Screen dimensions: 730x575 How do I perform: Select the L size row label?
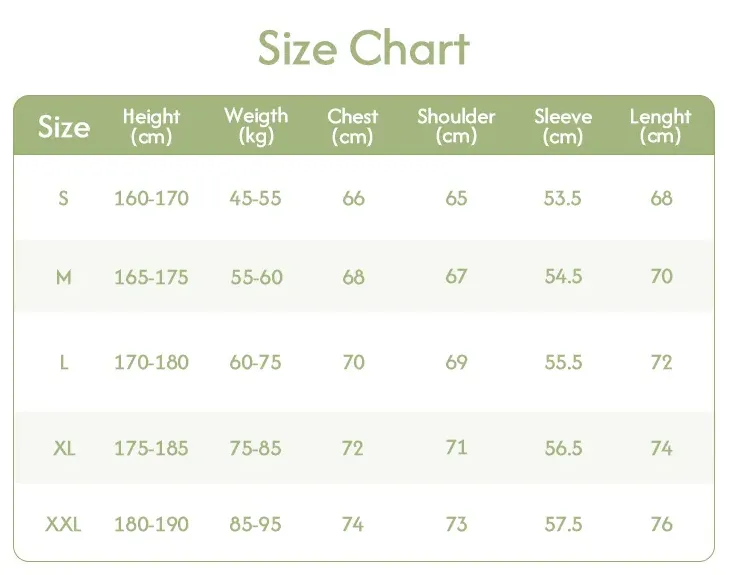click(x=64, y=362)
